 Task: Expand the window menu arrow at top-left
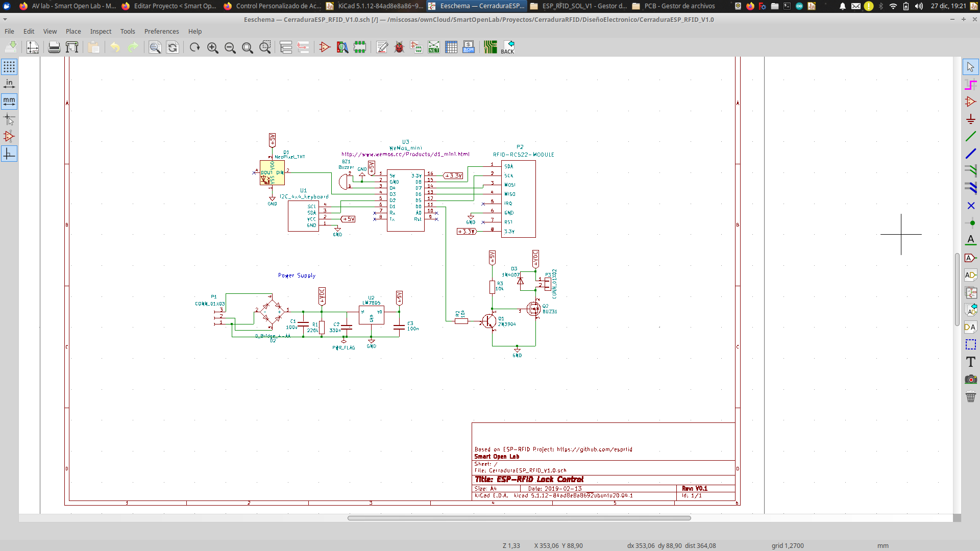click(5, 19)
